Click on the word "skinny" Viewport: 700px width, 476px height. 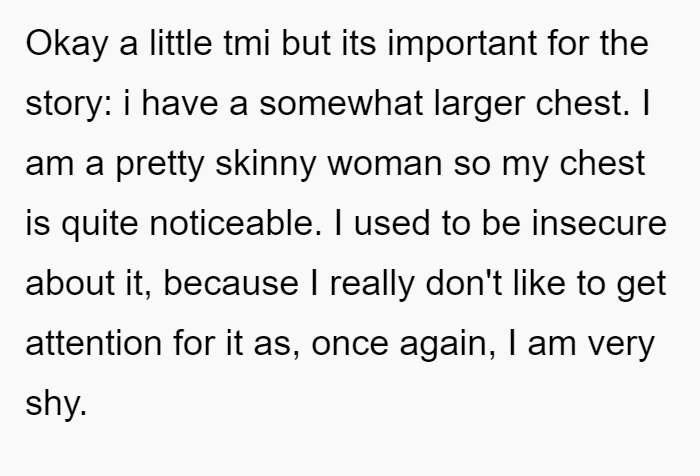[266, 165]
